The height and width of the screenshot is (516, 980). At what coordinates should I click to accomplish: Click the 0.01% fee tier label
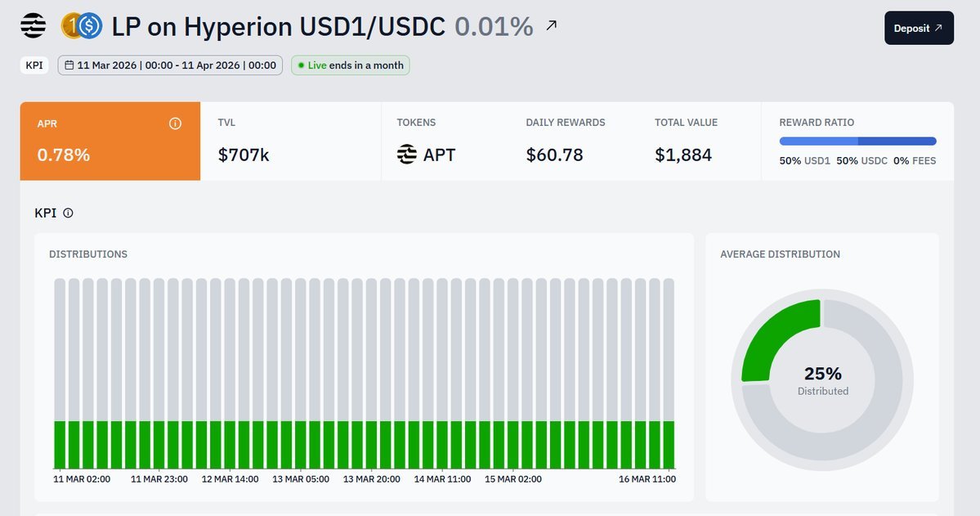pyautogui.click(x=494, y=27)
